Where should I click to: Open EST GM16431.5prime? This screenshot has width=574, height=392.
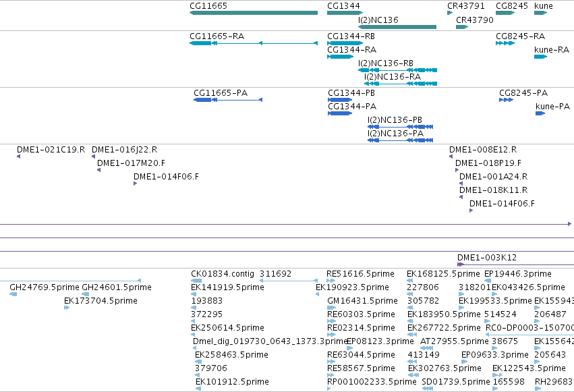tap(362, 301)
